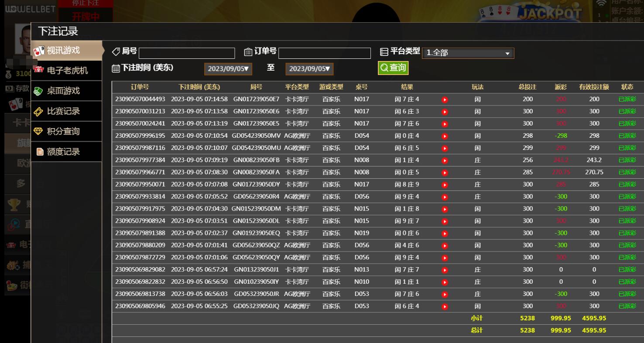The width and height of the screenshot is (644, 343).
Task: Click the 有效投注额 column header
Action: point(594,87)
